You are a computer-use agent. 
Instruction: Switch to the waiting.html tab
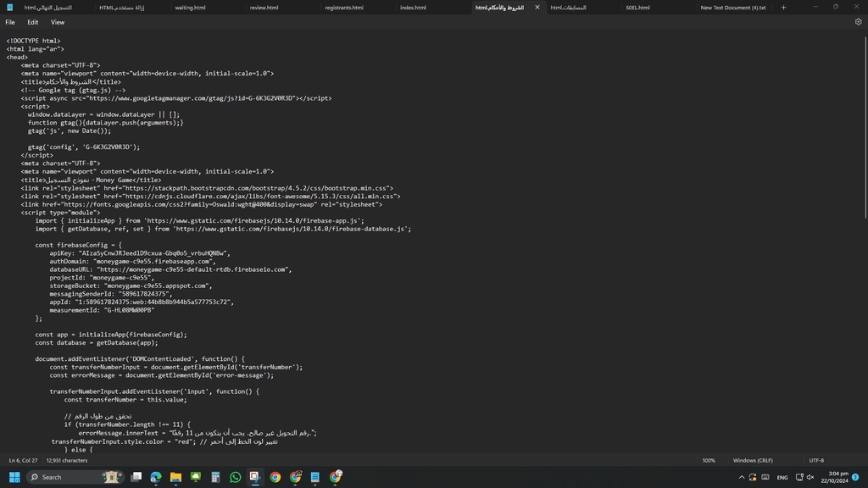coord(190,8)
